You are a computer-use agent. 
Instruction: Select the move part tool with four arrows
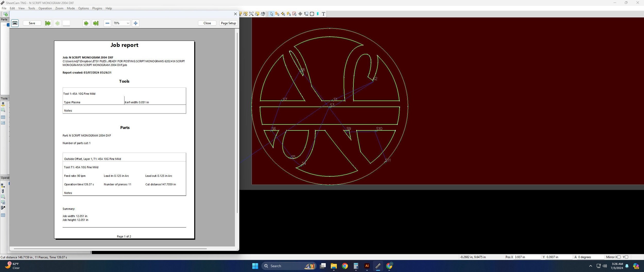coord(300,14)
